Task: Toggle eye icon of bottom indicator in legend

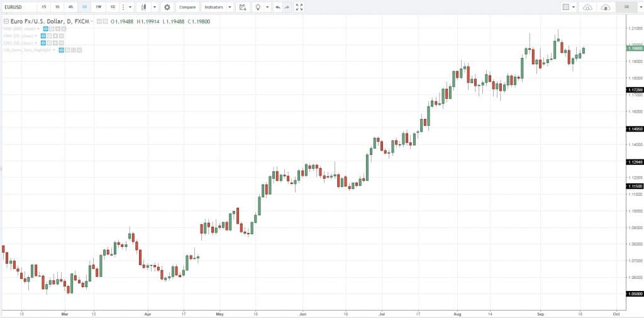Action: click(62, 50)
